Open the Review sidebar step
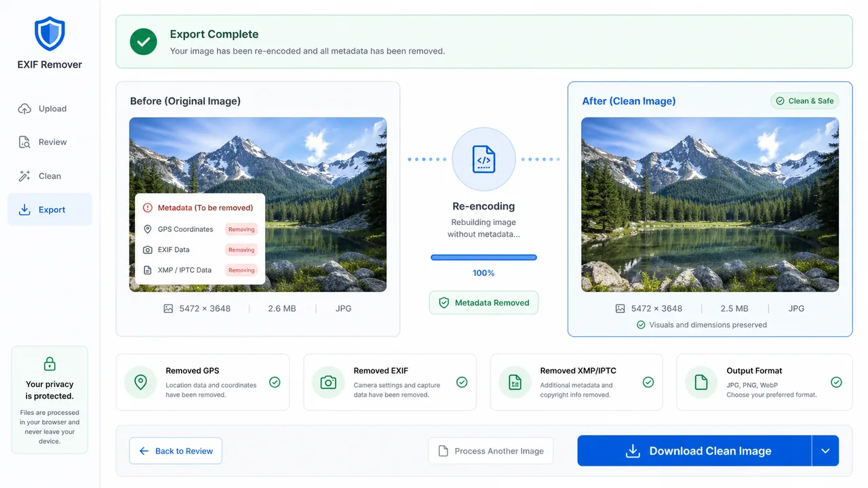This screenshot has width=868, height=488. coord(50,142)
